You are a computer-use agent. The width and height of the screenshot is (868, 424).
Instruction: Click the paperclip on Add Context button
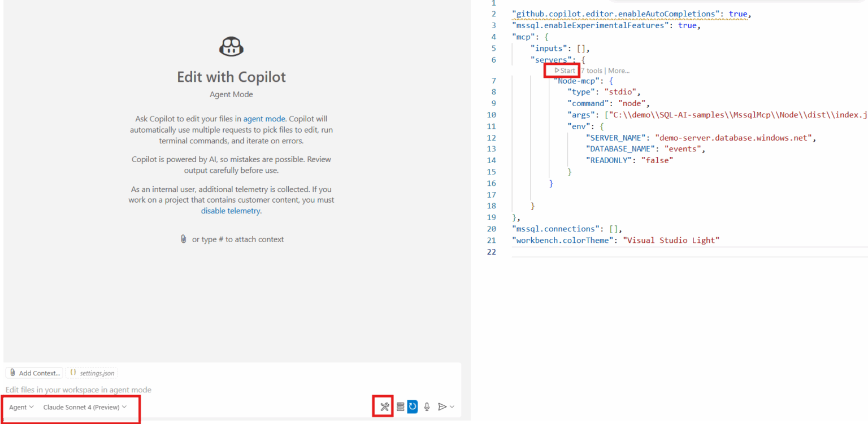click(12, 373)
